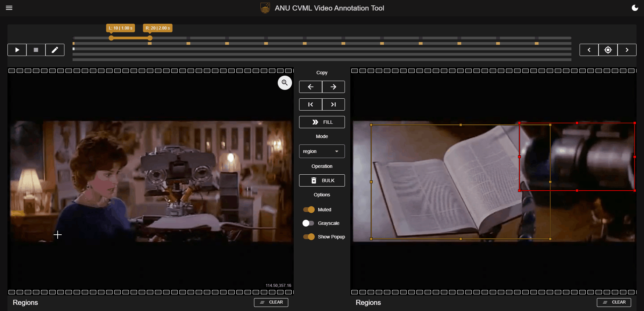The width and height of the screenshot is (644, 311).
Task: Enable the Grayscale switch
Action: tap(308, 223)
